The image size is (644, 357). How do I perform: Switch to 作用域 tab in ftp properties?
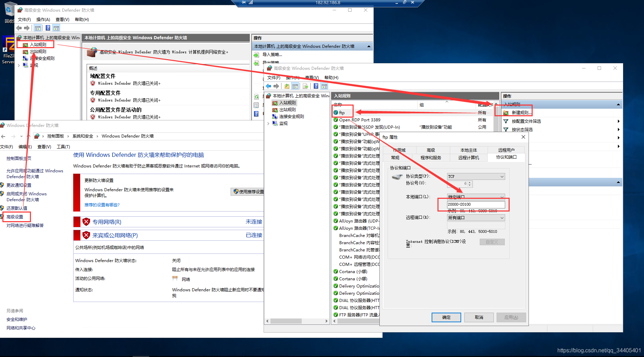click(x=399, y=150)
